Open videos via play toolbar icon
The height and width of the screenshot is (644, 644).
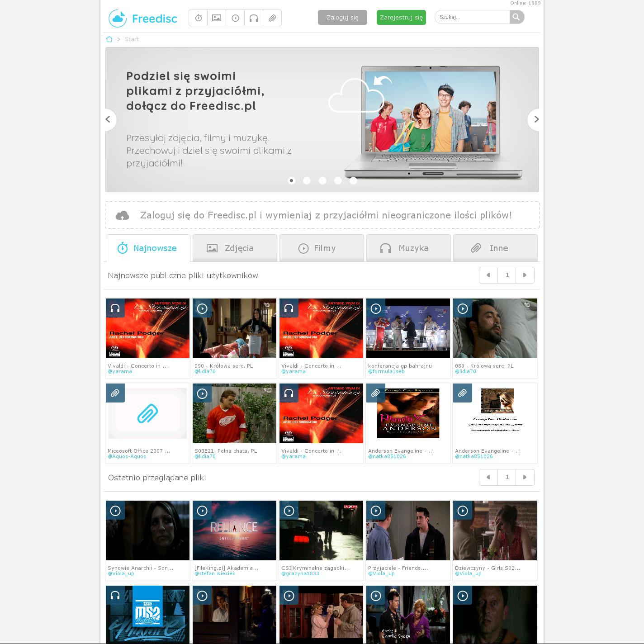click(x=235, y=18)
